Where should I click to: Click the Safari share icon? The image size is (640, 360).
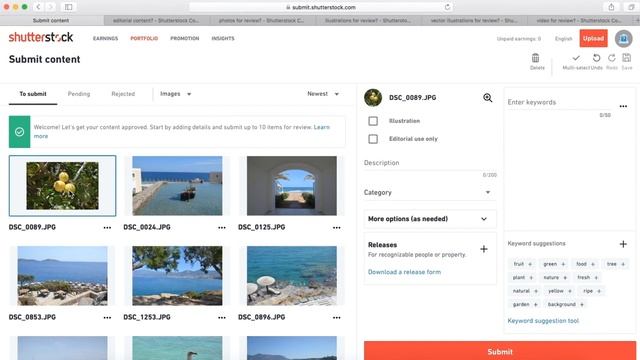(x=611, y=7)
